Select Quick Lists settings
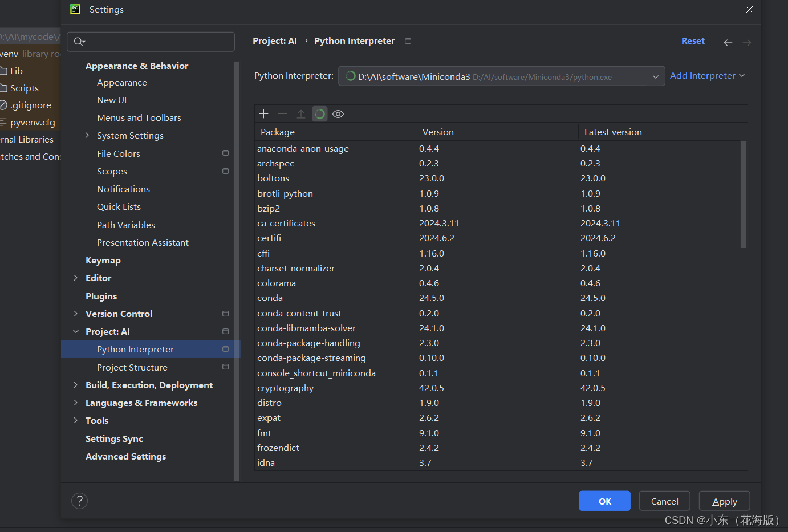The width and height of the screenshot is (788, 532). coord(119,207)
